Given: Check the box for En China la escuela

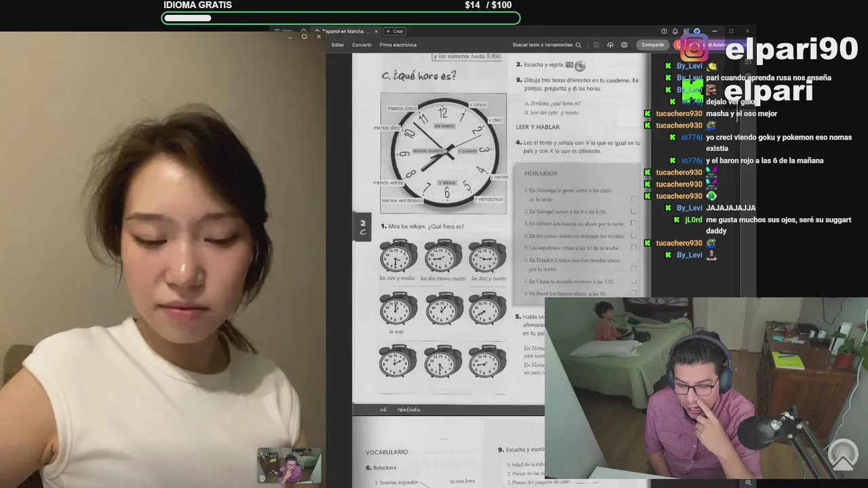Looking at the screenshot, I should point(633,281).
